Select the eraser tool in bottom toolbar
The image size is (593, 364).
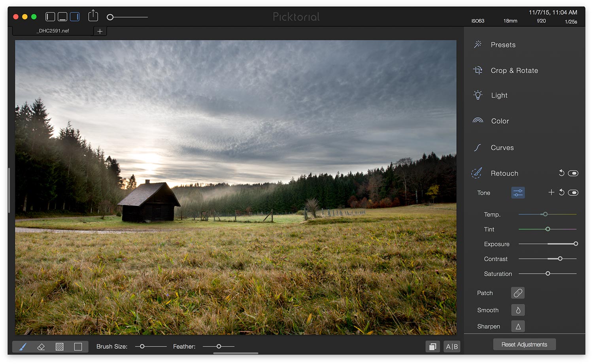[41, 347]
